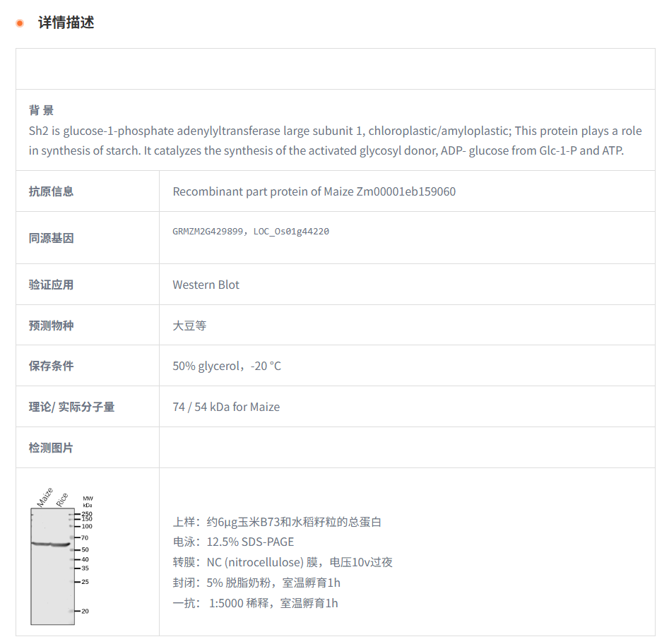Screen dimensions: 657x644
Task: Click the 上样 sample loading description line
Action: tap(277, 522)
